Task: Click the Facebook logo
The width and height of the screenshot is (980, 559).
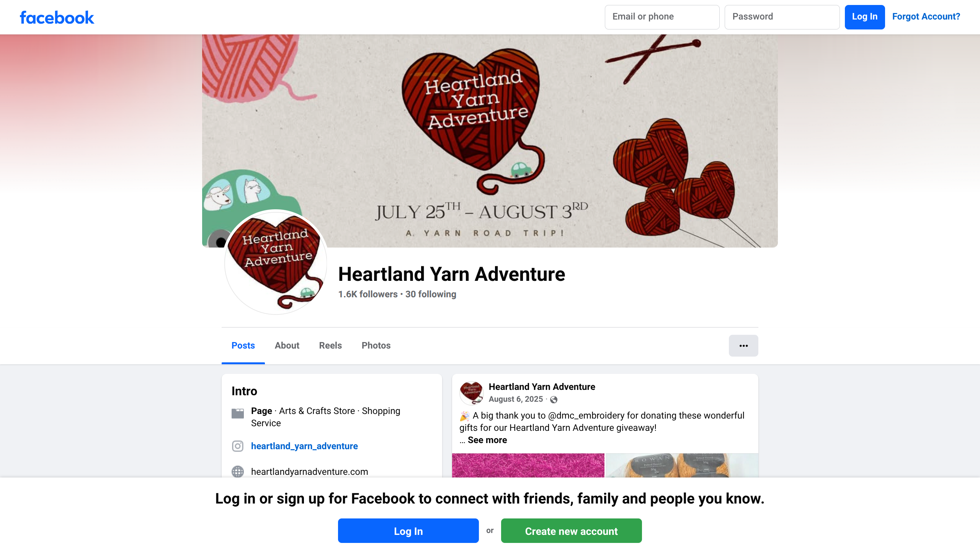Action: 57,17
